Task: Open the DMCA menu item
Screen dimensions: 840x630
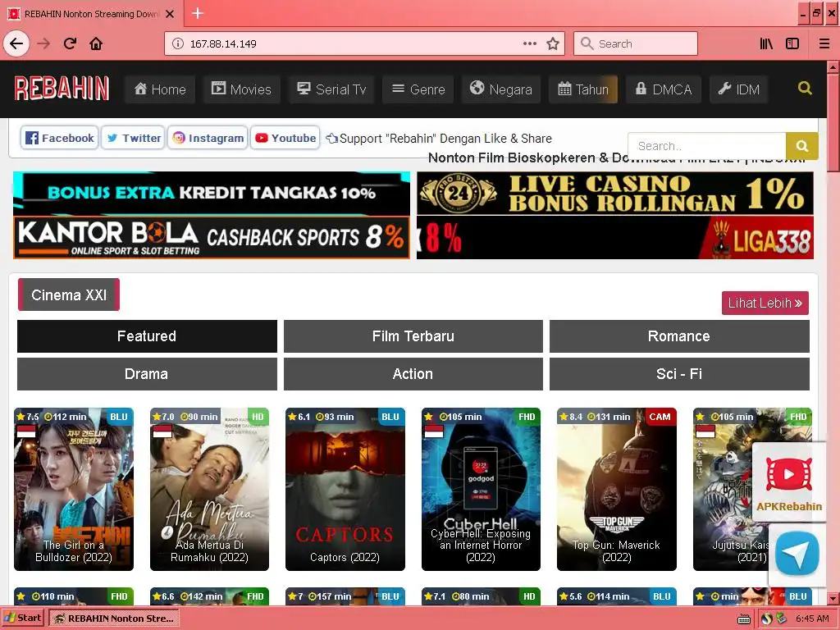Action: 663,89
